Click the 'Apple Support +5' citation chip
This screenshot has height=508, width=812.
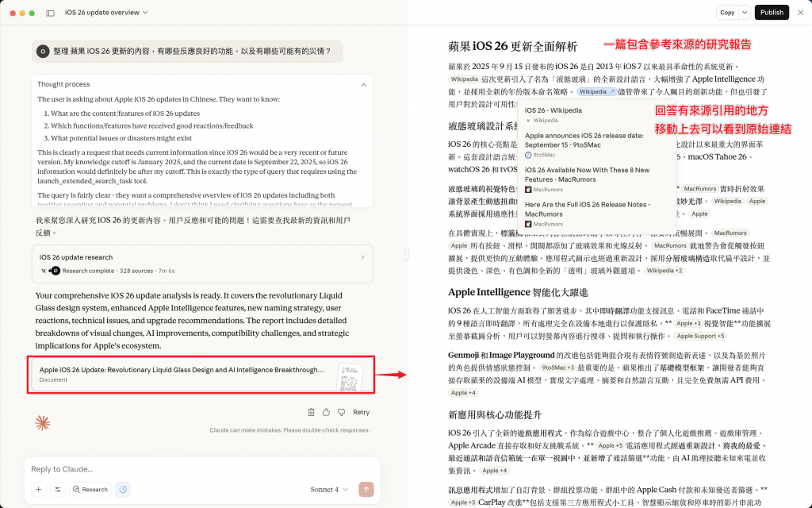click(x=700, y=336)
